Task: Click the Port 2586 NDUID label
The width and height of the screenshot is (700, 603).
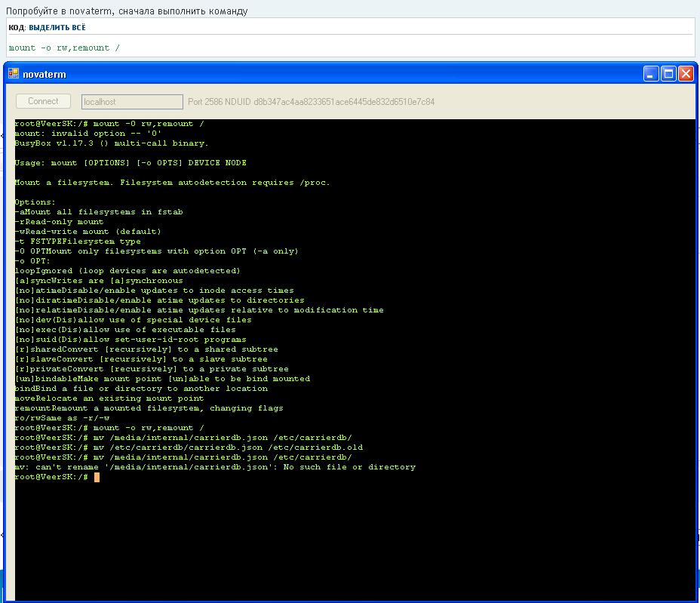Action: coord(311,102)
